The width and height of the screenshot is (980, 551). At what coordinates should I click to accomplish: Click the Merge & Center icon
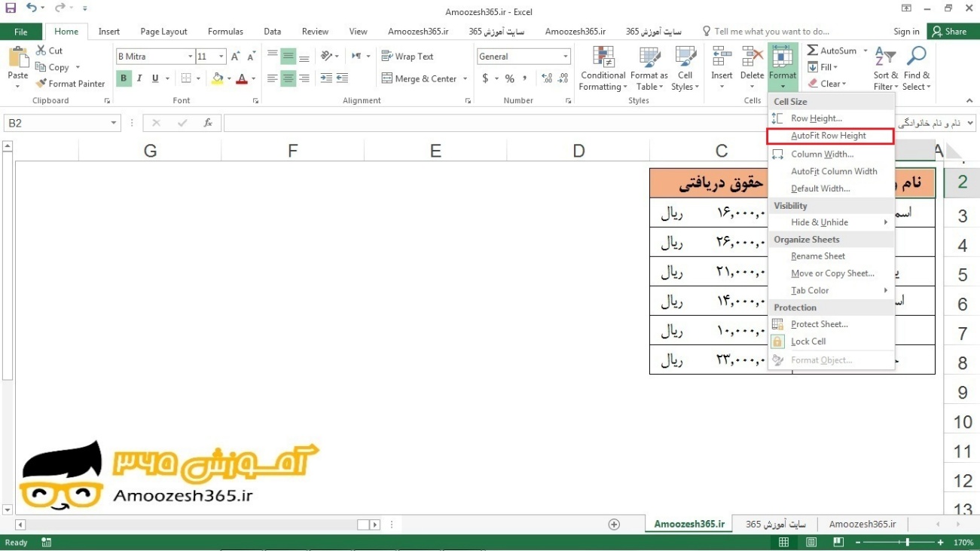tap(387, 78)
